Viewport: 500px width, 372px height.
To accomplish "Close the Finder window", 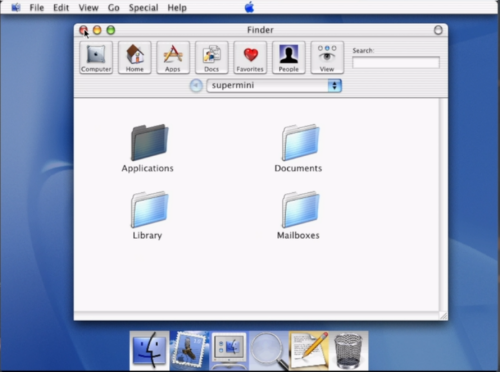I will [84, 30].
